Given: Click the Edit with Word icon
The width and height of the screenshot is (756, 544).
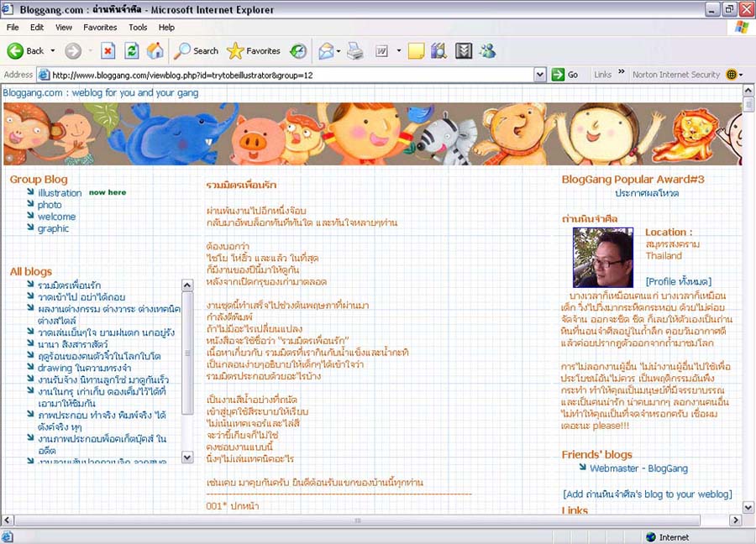Looking at the screenshot, I should click(381, 50).
